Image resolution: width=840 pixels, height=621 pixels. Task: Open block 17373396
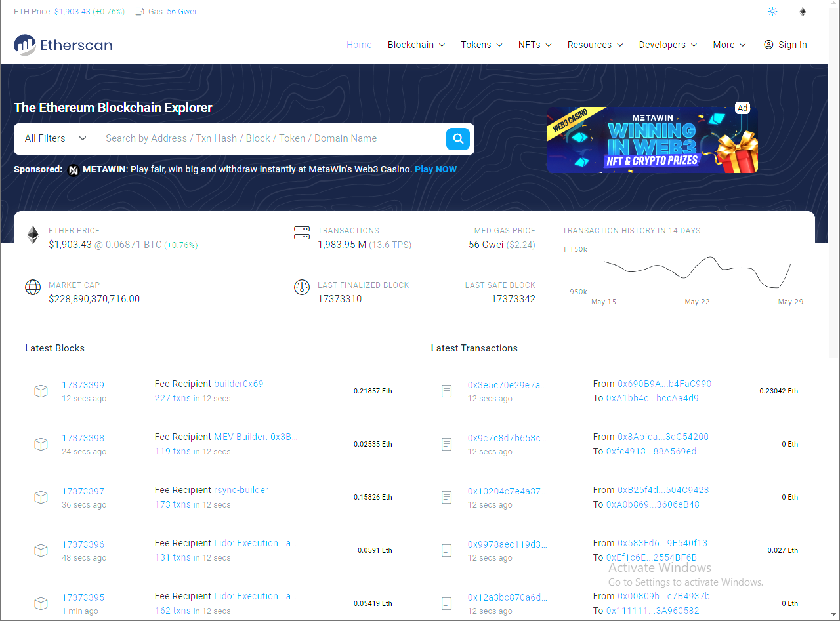point(83,544)
